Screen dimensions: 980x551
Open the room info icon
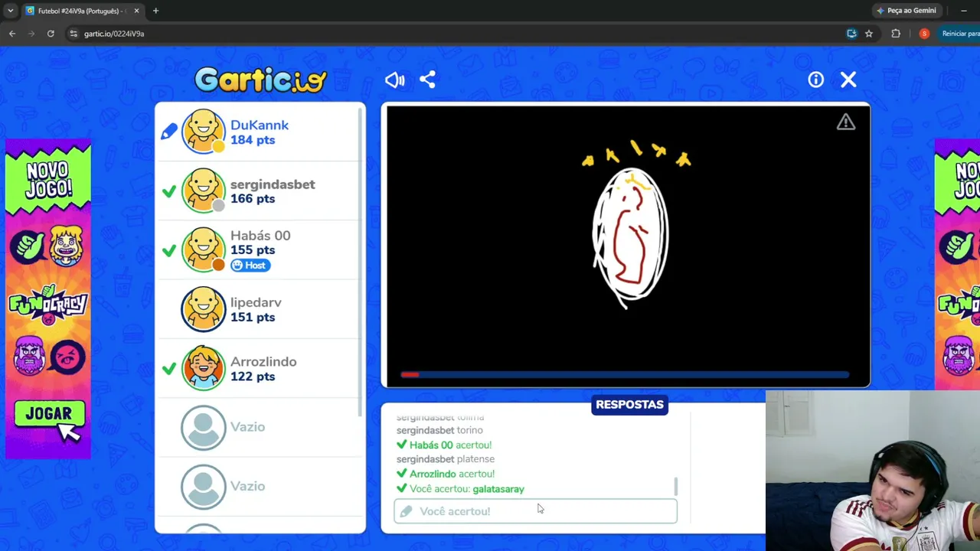[815, 80]
